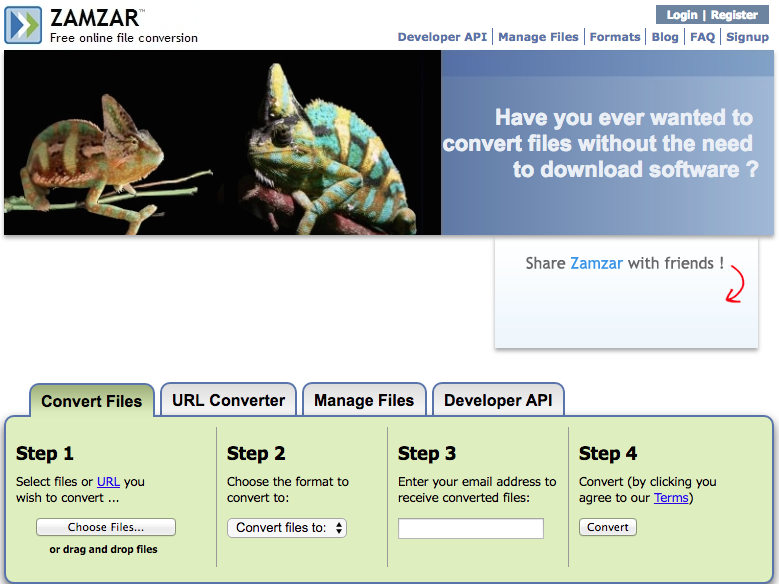Click the Step 2 heading
The image size is (779, 584).
coord(256,453)
